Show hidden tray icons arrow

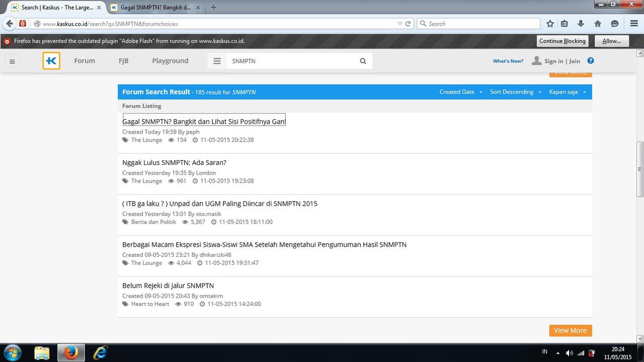click(557, 353)
